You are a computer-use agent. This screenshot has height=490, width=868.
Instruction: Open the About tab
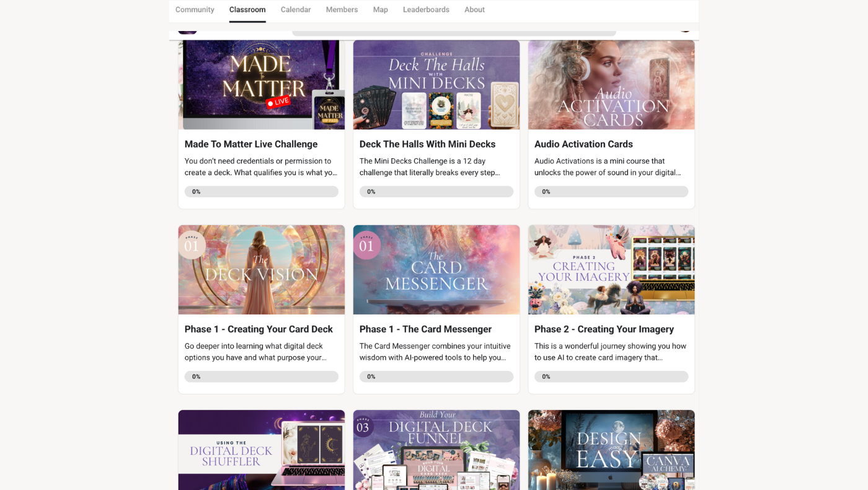pyautogui.click(x=474, y=10)
